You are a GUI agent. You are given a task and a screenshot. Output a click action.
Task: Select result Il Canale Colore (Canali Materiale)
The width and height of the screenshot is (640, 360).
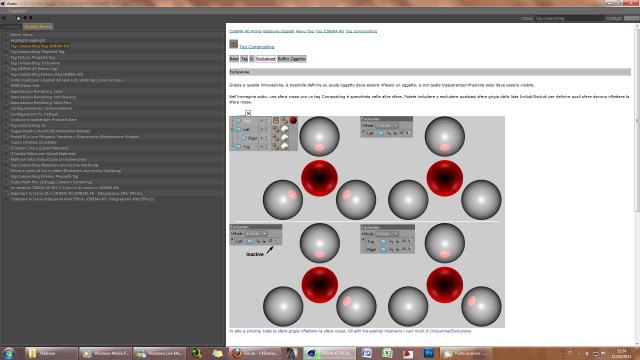pyautogui.click(x=39, y=148)
